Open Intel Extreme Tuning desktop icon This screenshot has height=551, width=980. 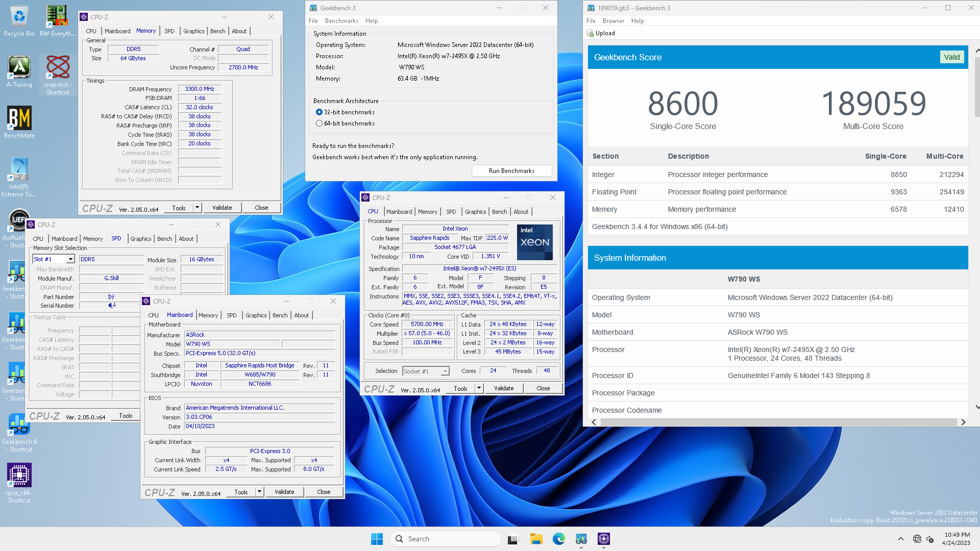tap(19, 178)
